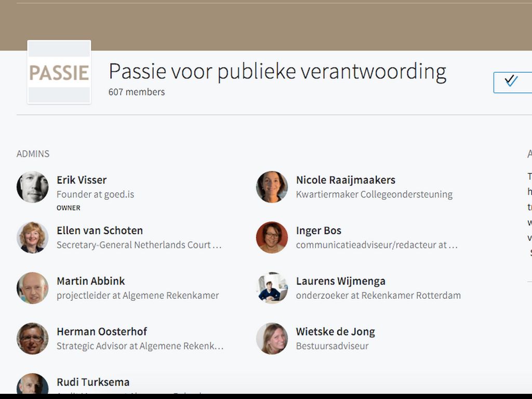
Task: Click Laurens Wijmenga's avatar image
Action: pos(272,288)
